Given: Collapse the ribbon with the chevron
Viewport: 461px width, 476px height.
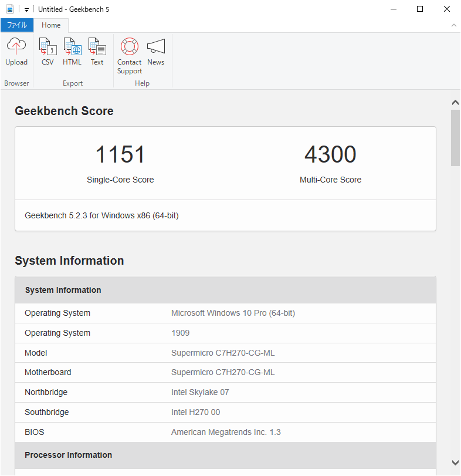Looking at the screenshot, I should pos(454,25).
